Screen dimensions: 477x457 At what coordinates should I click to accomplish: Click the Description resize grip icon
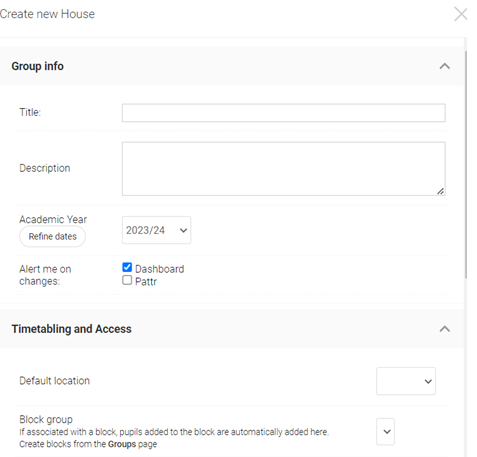pos(441,191)
